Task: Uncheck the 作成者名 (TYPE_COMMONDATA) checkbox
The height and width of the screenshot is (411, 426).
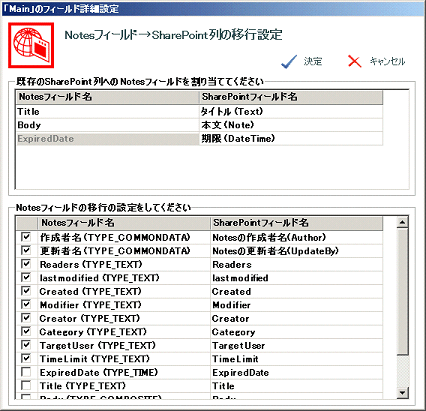Action: 26,237
